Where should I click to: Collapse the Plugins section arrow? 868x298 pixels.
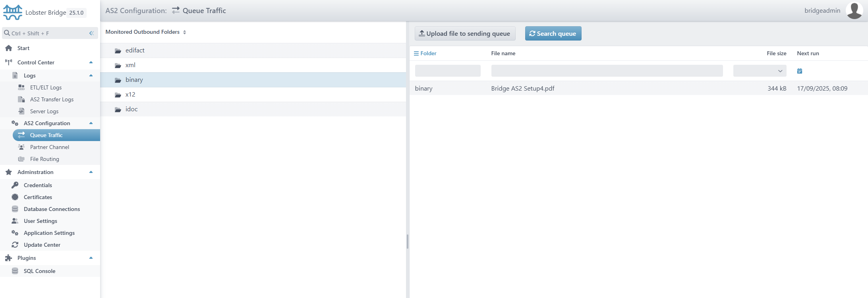tap(91, 258)
